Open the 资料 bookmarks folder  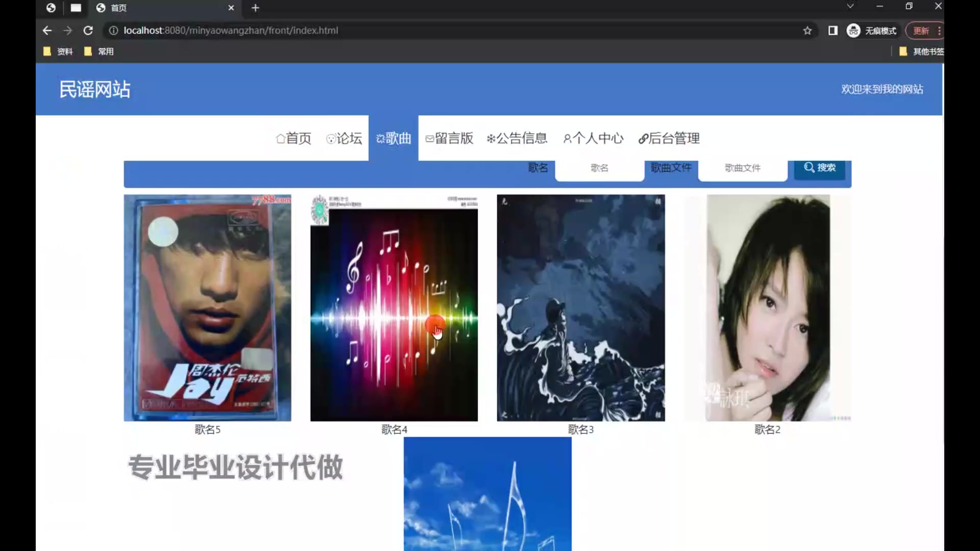[x=58, y=52]
